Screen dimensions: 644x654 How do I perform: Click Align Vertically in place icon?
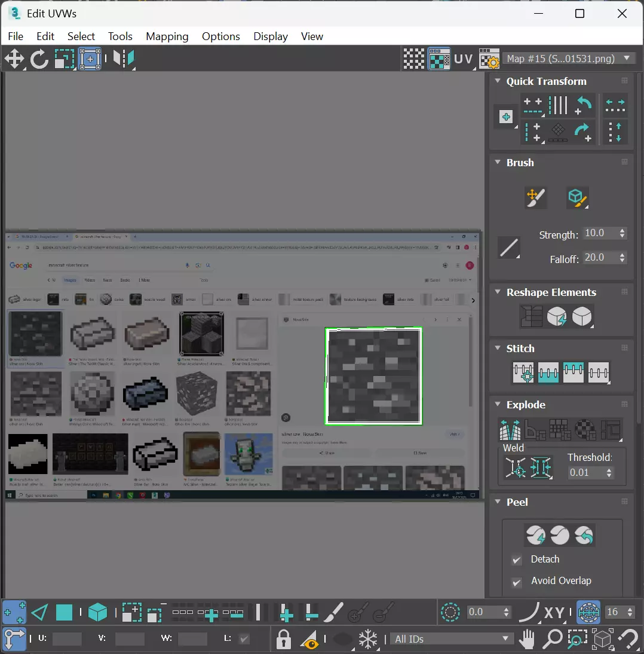point(533,132)
